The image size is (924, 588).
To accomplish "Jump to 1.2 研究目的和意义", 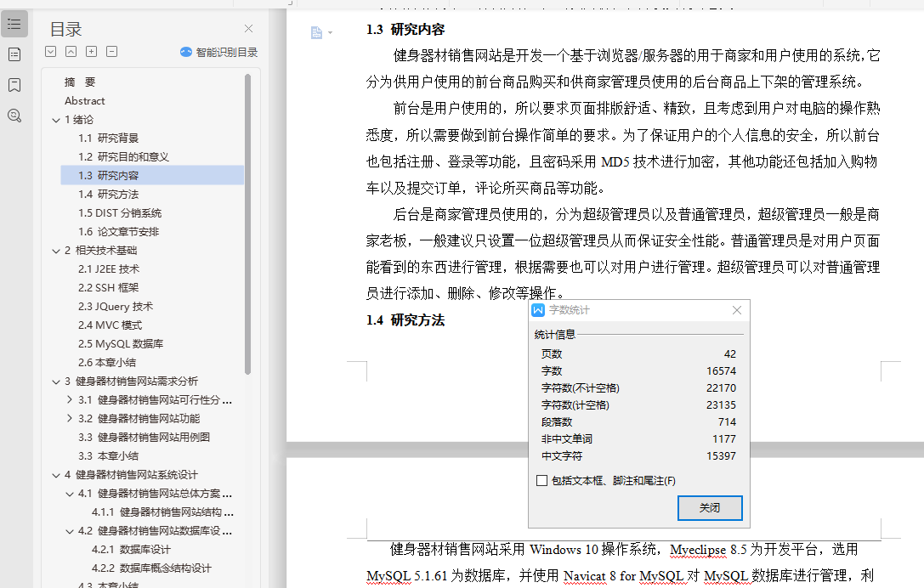I will [x=124, y=156].
